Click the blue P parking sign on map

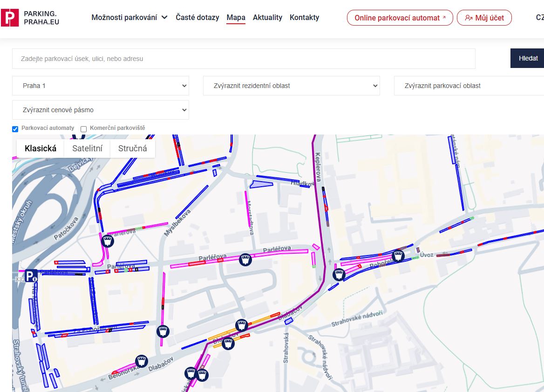pyautogui.click(x=31, y=276)
